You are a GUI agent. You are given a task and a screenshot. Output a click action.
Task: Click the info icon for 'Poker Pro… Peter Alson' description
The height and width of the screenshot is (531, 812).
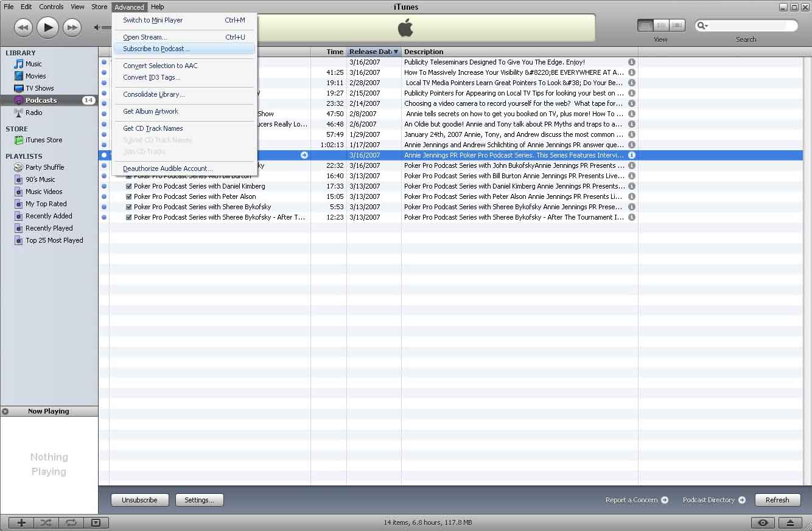click(631, 196)
